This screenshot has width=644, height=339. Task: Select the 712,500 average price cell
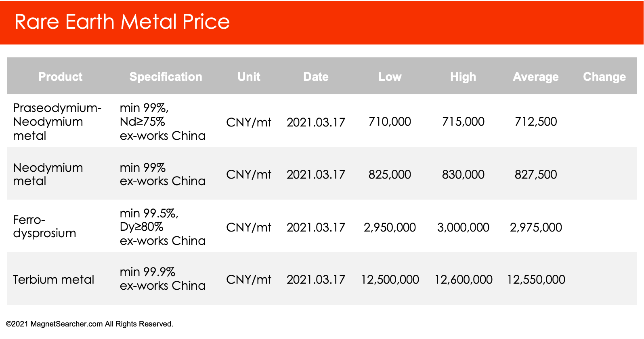click(x=536, y=122)
